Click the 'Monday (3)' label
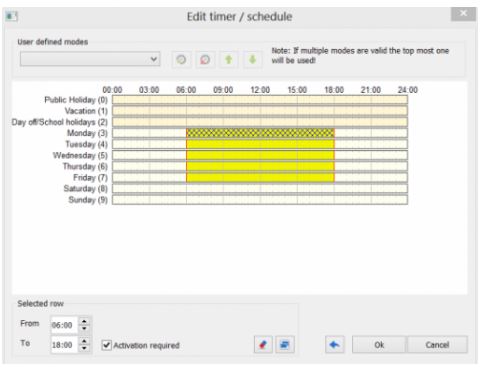The width and height of the screenshot is (481, 370). pyautogui.click(x=87, y=133)
